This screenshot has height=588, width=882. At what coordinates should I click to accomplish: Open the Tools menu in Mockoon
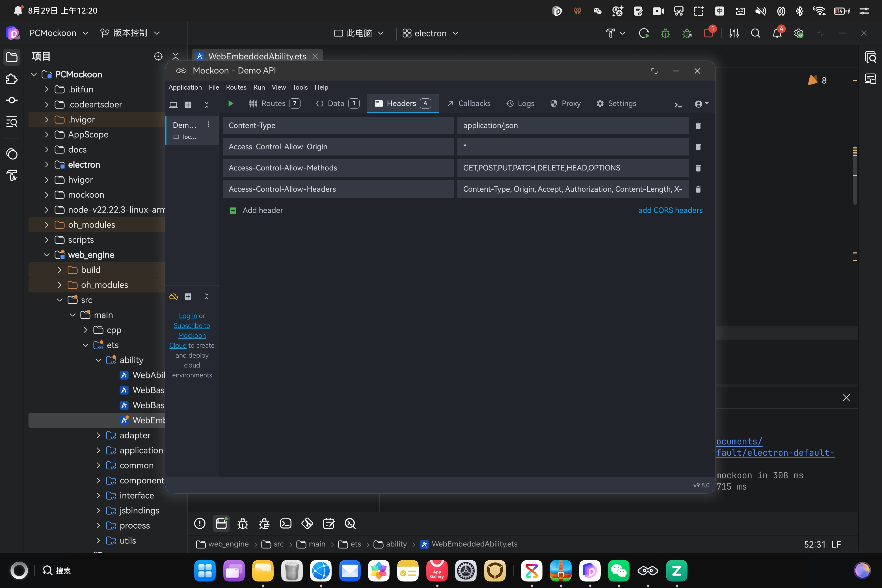300,87
